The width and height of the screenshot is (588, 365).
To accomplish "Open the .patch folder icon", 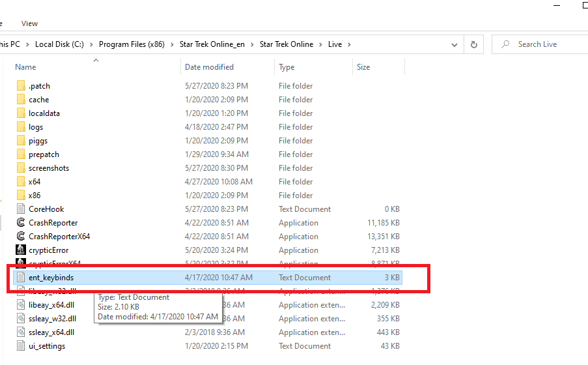I will click(x=21, y=85).
